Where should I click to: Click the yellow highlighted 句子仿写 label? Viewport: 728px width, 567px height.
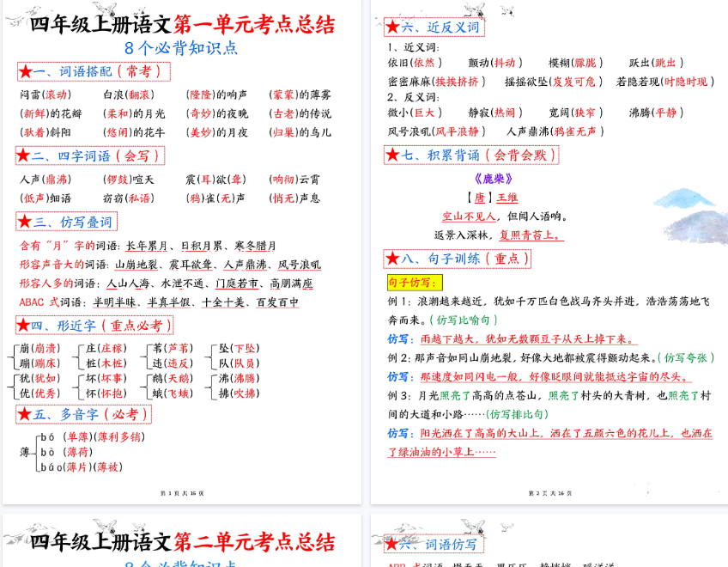tap(414, 282)
